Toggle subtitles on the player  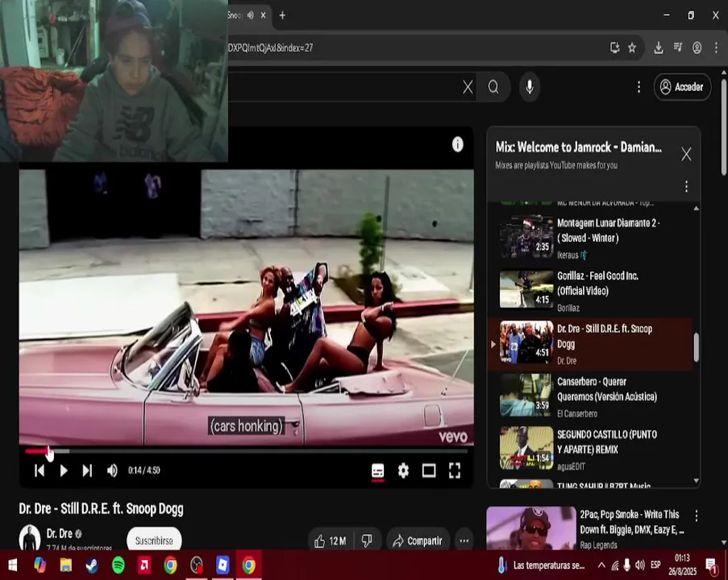378,470
